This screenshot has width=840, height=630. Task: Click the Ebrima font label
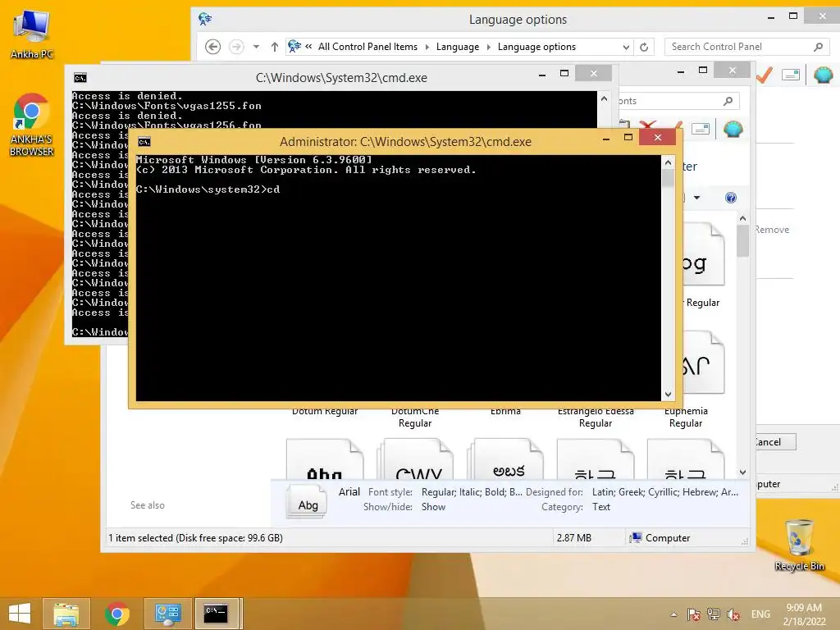pyautogui.click(x=505, y=412)
